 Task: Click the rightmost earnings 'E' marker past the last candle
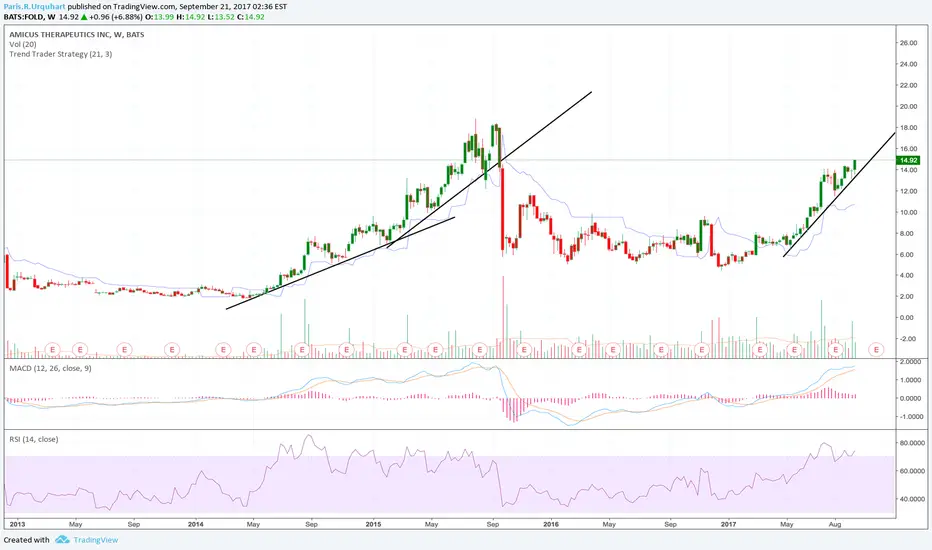click(x=876, y=350)
